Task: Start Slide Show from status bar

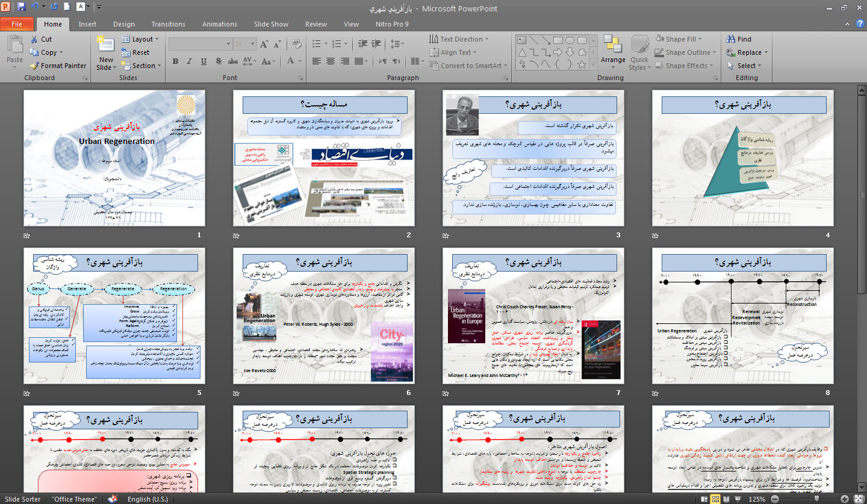Action: (x=738, y=499)
